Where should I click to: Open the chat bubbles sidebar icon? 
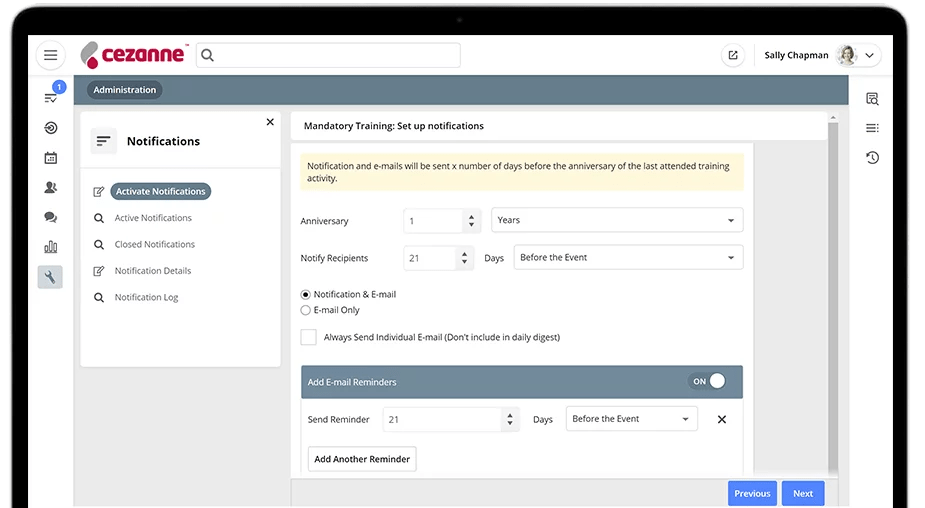(x=51, y=217)
